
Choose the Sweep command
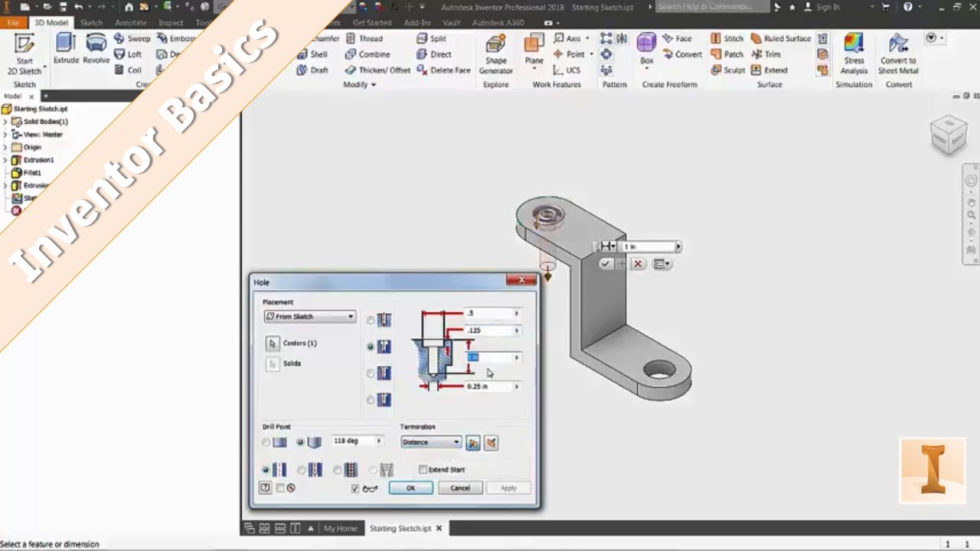click(132, 38)
